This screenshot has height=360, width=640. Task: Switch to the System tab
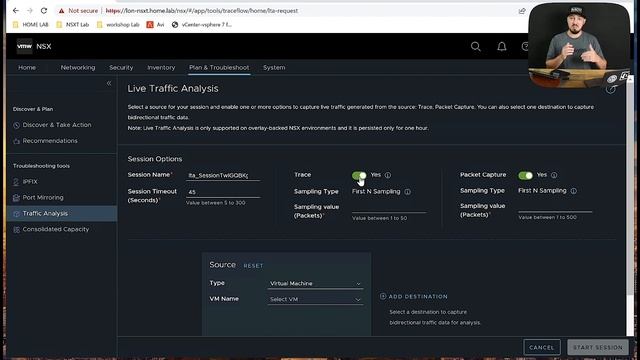pyautogui.click(x=274, y=67)
